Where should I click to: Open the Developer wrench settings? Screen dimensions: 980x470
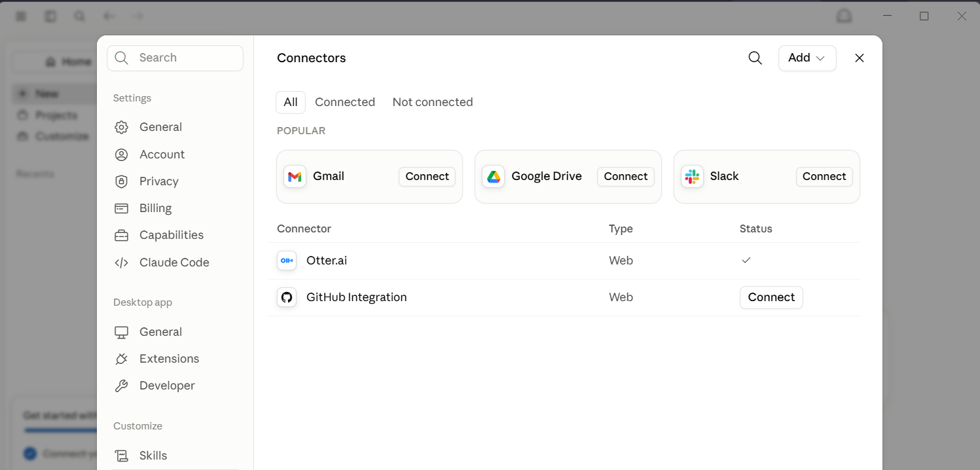154,386
